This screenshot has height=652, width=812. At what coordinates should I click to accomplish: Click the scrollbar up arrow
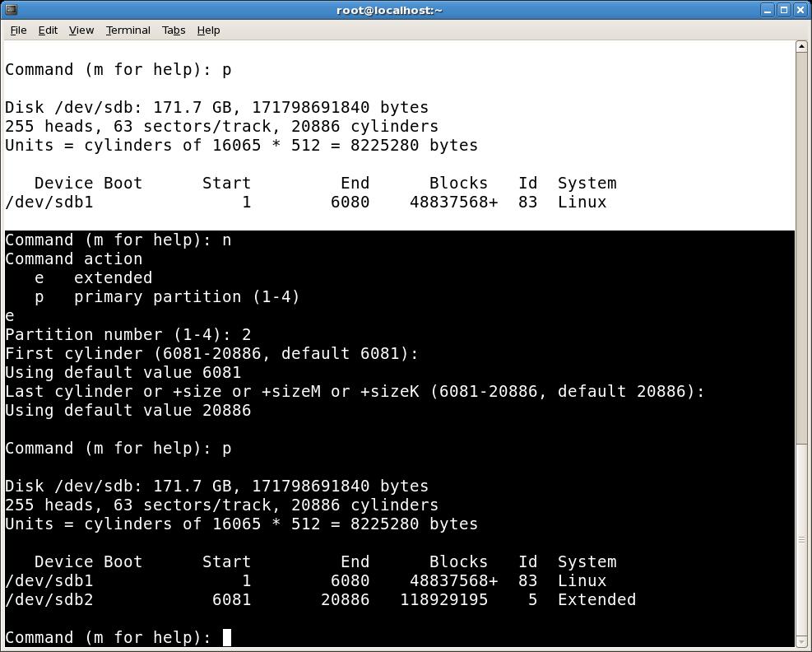pos(802,47)
